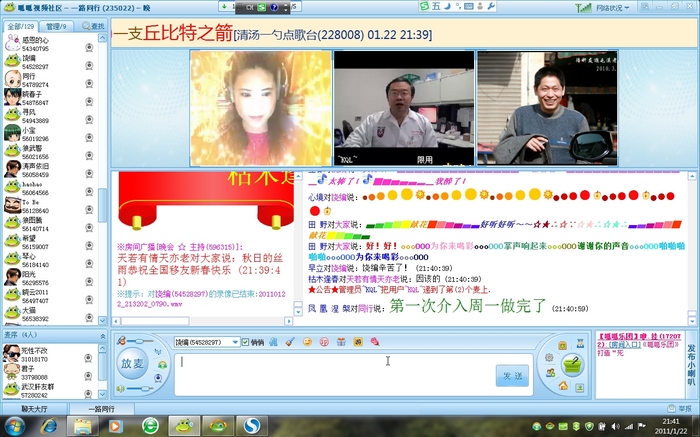Switch to the 管理/9 tab
Image resolution: width=700 pixels, height=437 pixels.
click(56, 26)
